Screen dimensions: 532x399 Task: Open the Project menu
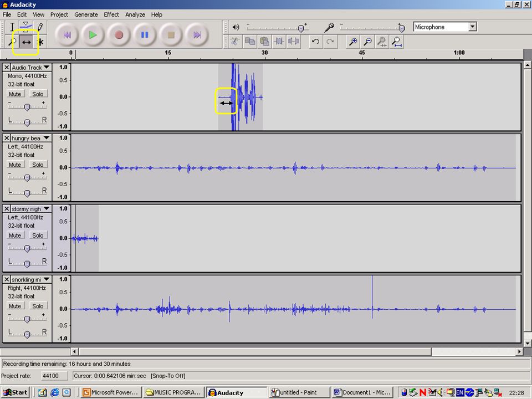[x=59, y=14]
